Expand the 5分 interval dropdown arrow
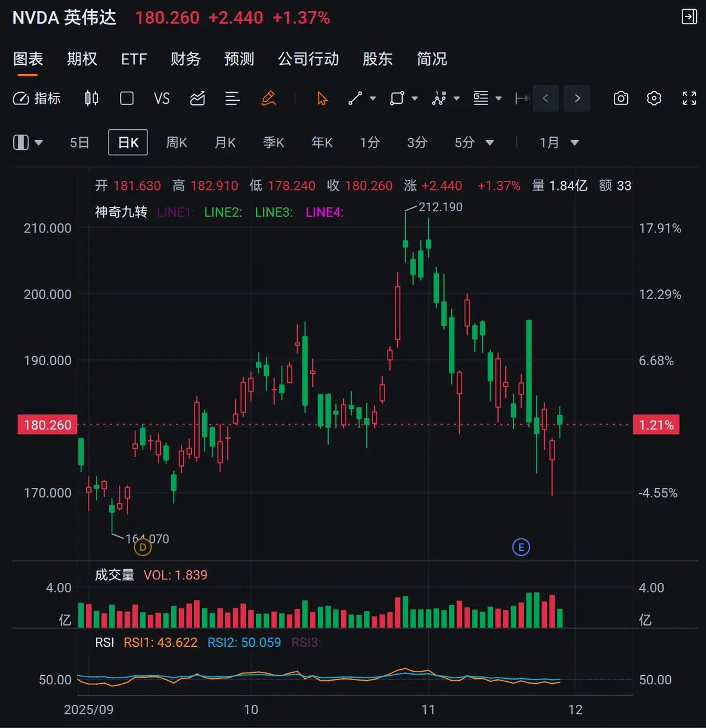 click(490, 143)
